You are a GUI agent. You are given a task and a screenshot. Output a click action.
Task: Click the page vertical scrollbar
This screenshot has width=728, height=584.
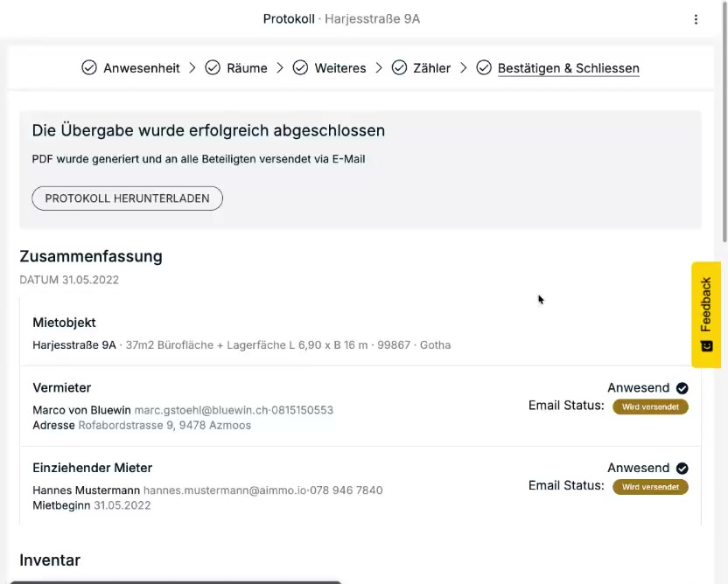724,131
